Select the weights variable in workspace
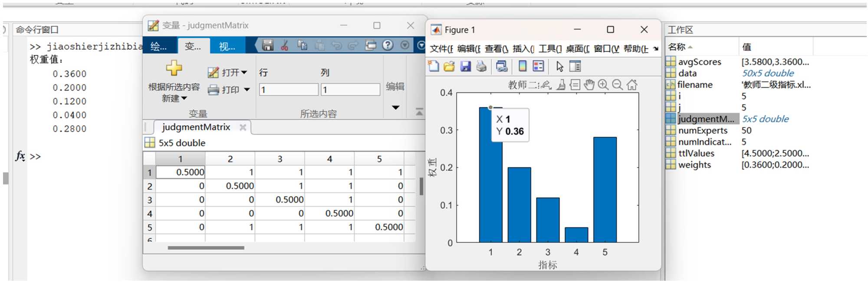Image resolution: width=868 pixels, height=282 pixels. (694, 165)
